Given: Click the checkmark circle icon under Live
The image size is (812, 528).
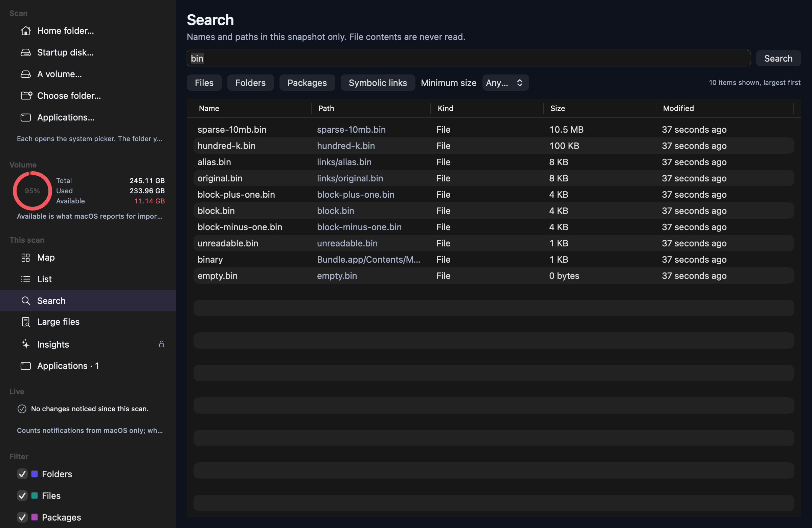Looking at the screenshot, I should [x=22, y=409].
